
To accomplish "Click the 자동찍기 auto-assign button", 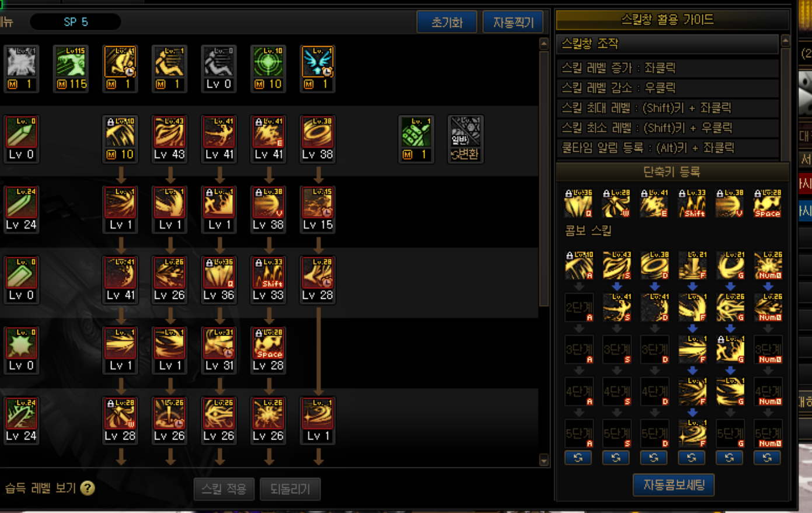I will point(513,22).
